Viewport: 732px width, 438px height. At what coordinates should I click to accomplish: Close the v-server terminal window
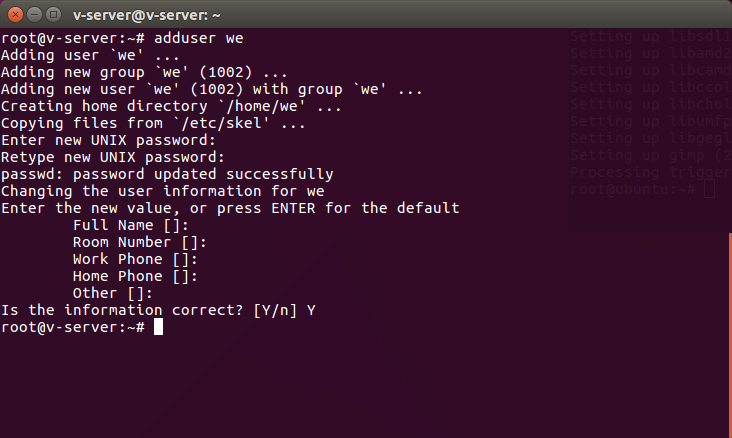pos(14,14)
